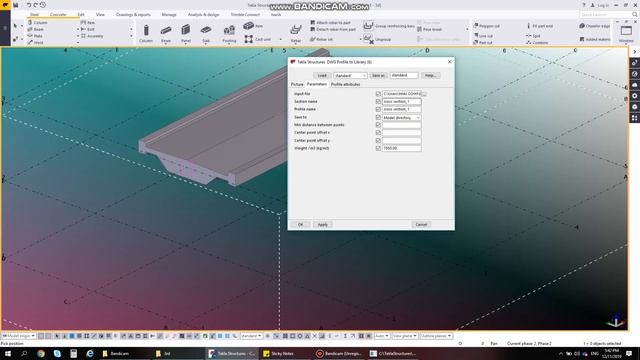Click the Split tool
Screen dimensions: 640x360
pos(533,36)
